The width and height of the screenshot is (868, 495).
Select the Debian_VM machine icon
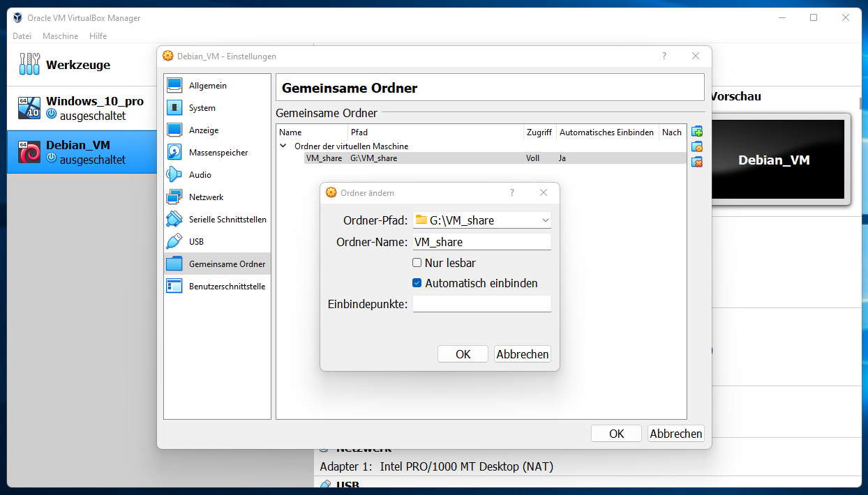[29, 152]
